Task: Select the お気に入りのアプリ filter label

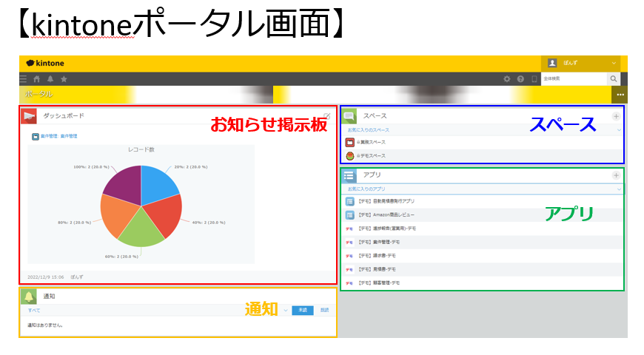Action: click(x=366, y=189)
